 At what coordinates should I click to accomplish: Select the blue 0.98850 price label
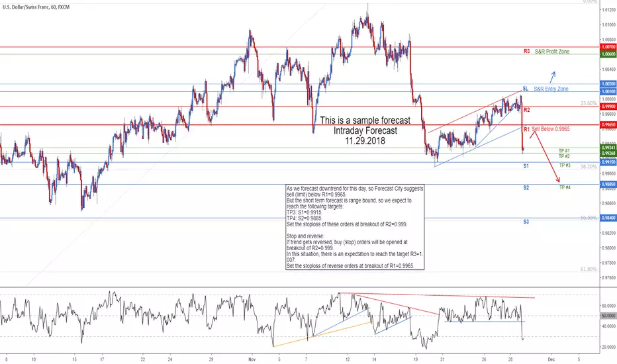click(608, 184)
